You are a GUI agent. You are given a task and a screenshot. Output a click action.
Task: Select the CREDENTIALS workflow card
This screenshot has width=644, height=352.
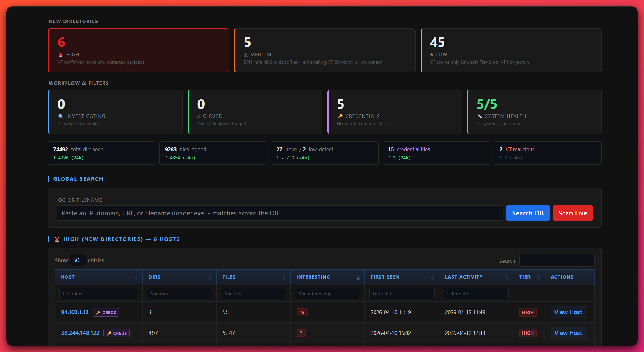pos(394,112)
